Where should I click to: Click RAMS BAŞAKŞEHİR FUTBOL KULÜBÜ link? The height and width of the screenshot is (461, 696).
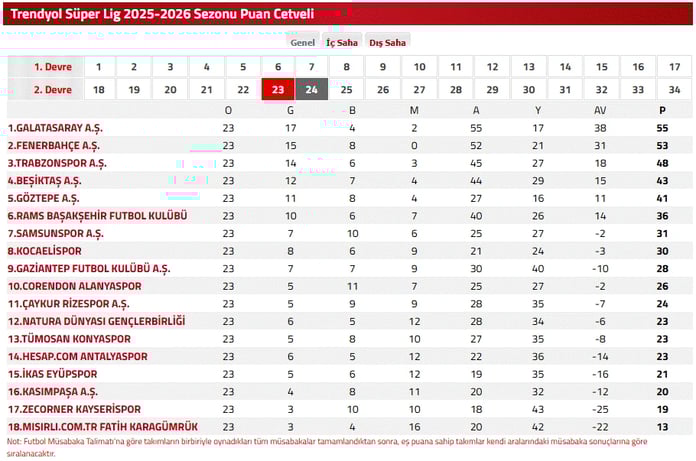click(97, 216)
